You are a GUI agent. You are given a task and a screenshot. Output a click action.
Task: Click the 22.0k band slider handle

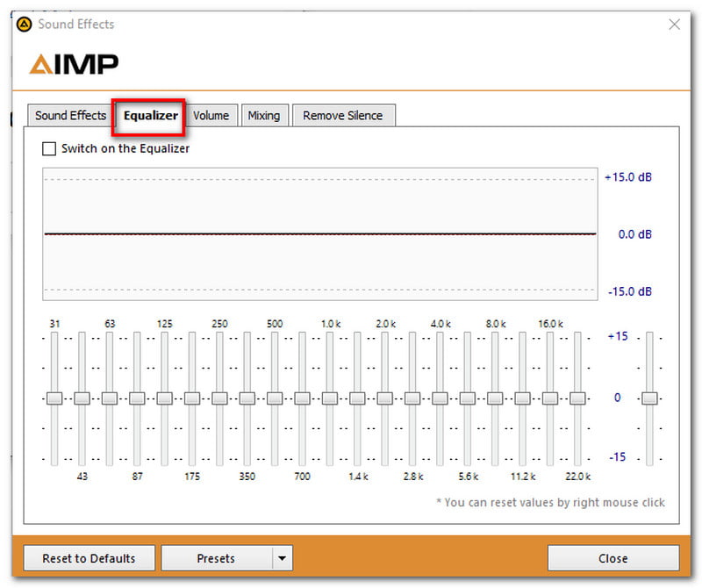pos(577,398)
